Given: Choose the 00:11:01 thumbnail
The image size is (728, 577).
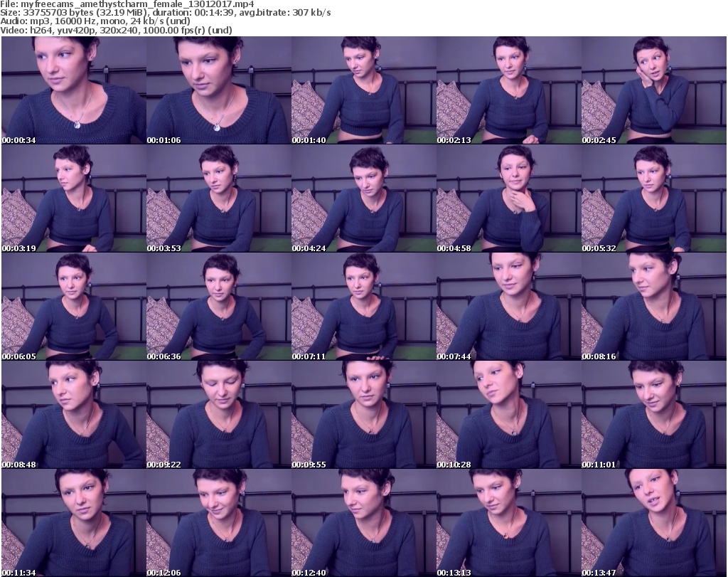Looking at the screenshot, I should (654, 415).
